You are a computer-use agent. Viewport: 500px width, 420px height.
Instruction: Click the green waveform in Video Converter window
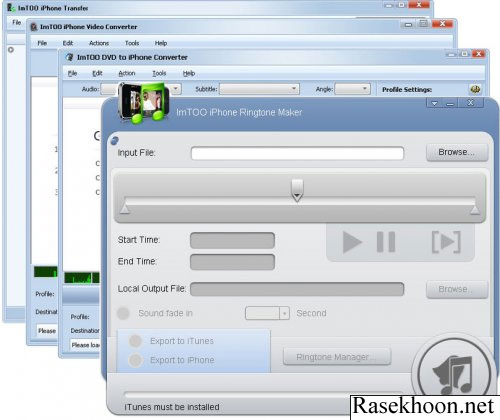(46, 272)
